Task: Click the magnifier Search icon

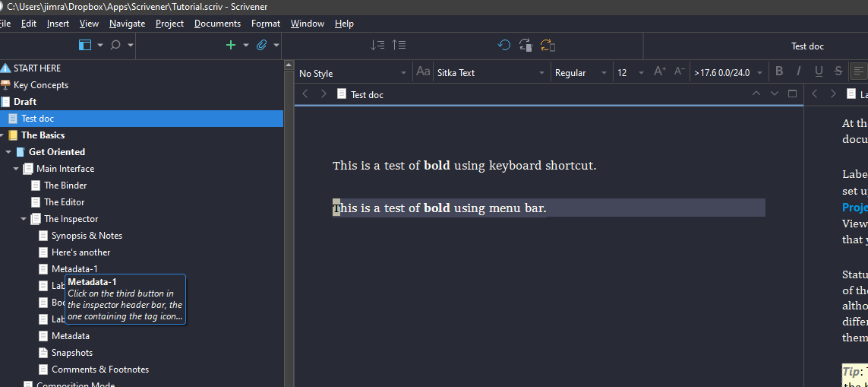Action: (115, 45)
